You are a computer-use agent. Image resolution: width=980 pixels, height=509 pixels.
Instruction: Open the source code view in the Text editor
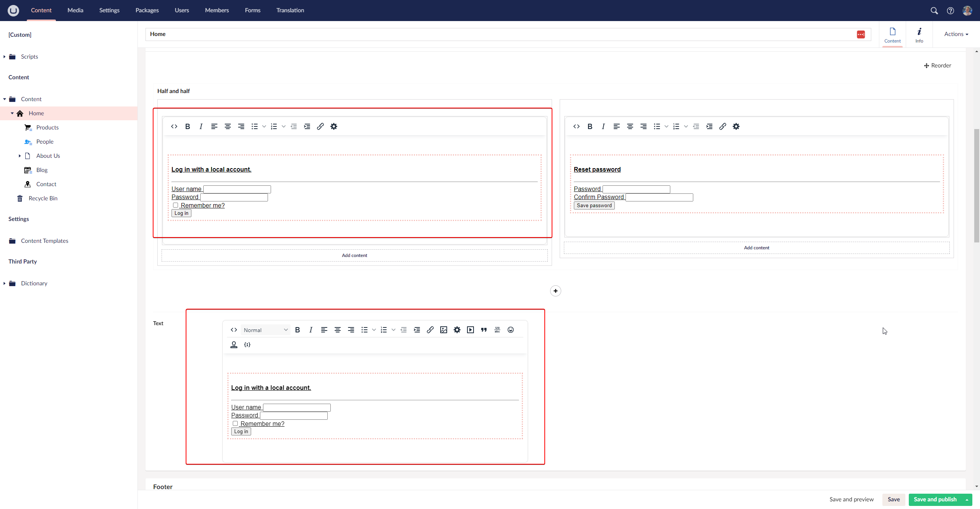click(234, 330)
